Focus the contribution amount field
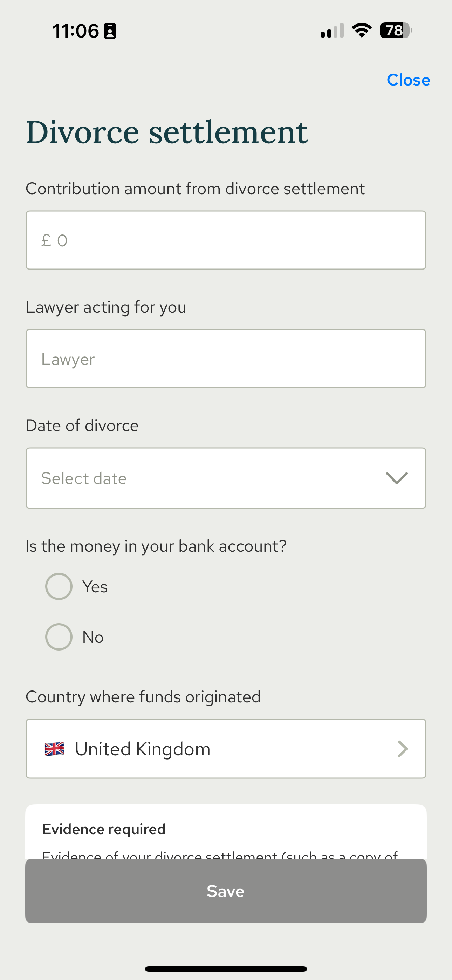This screenshot has height=980, width=452. coord(226,240)
